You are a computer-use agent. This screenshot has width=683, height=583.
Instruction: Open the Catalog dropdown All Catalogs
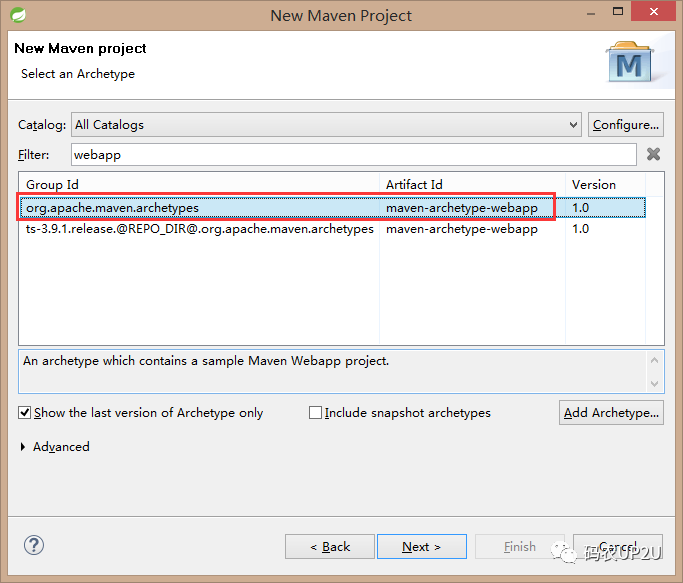pyautogui.click(x=326, y=125)
